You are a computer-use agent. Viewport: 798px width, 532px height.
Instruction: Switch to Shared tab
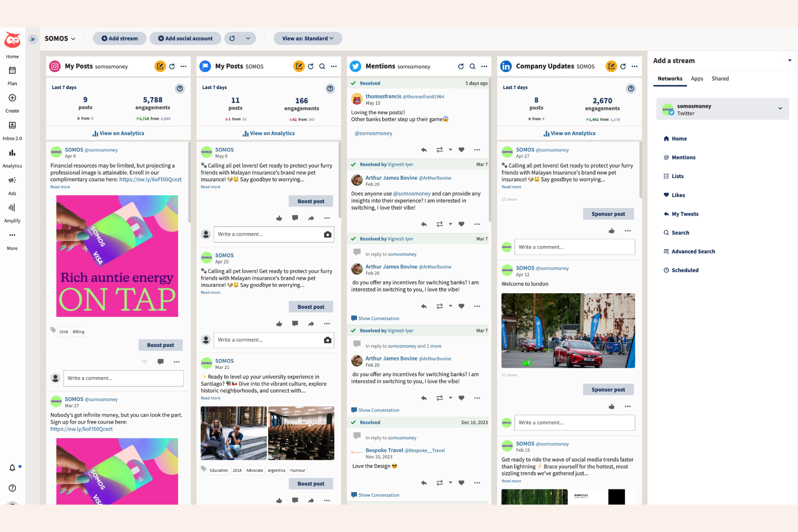pyautogui.click(x=720, y=79)
